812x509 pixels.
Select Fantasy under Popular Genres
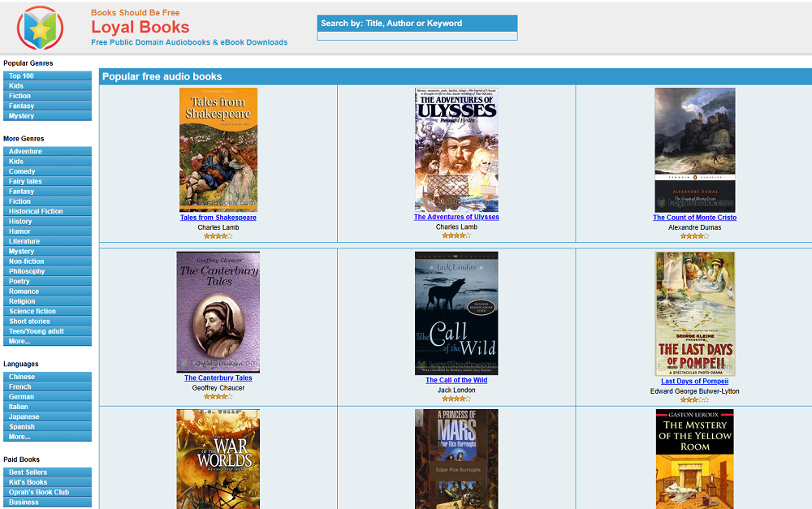pos(47,106)
